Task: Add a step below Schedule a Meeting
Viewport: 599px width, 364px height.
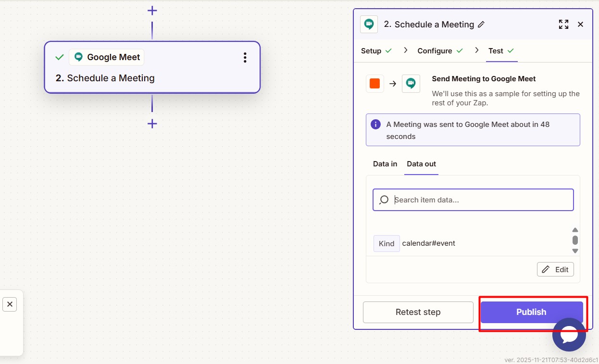Action: click(152, 124)
